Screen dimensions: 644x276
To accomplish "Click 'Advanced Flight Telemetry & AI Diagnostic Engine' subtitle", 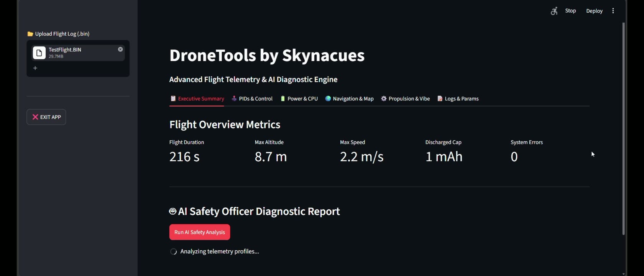I will click(253, 79).
